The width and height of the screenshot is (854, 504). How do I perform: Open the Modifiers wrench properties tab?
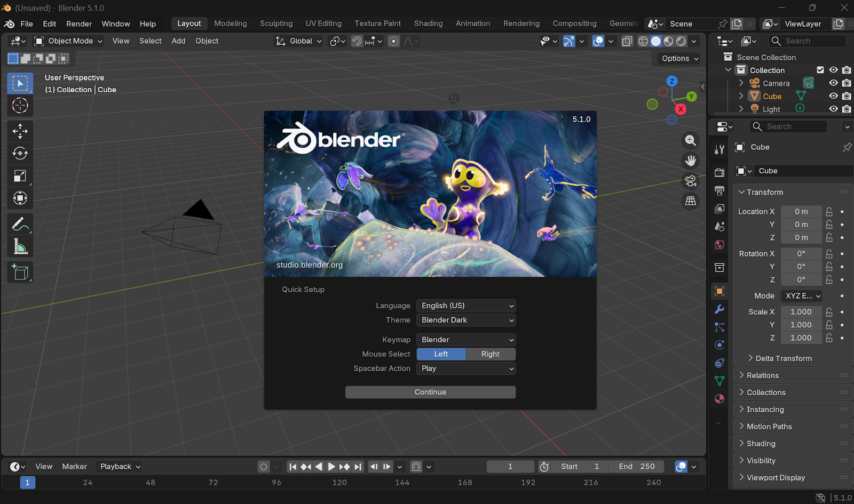[x=719, y=309]
